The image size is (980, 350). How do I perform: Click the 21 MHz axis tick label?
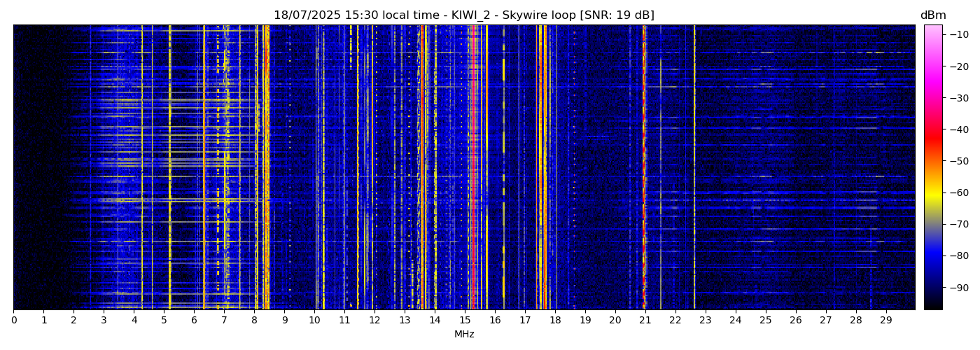pos(645,320)
